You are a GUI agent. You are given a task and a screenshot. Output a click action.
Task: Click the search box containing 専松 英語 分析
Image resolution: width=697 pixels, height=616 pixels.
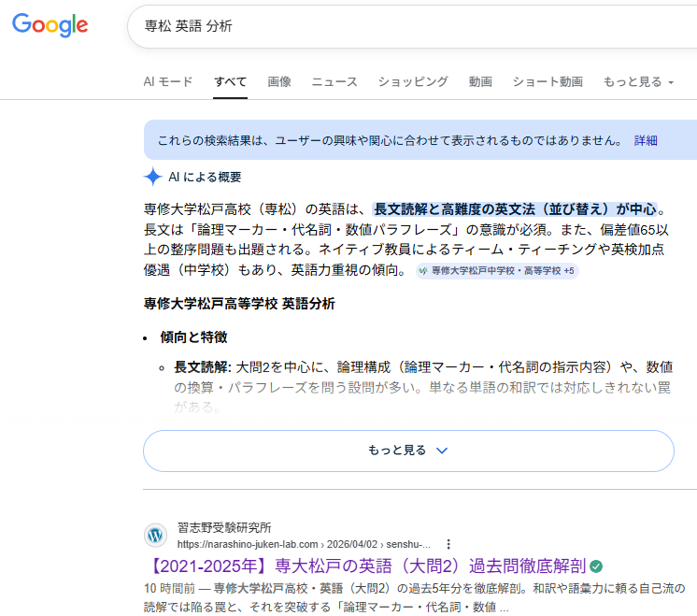(411, 26)
